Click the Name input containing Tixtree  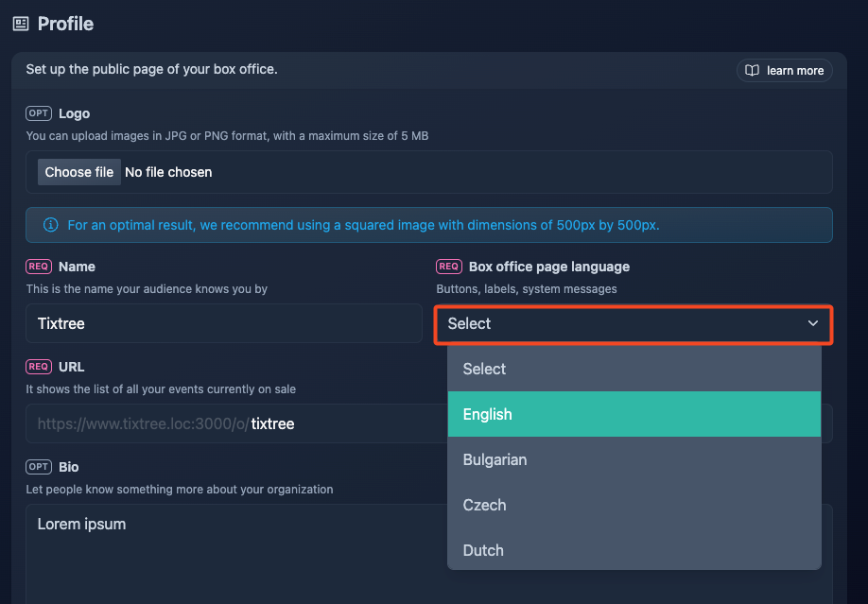pyautogui.click(x=224, y=323)
